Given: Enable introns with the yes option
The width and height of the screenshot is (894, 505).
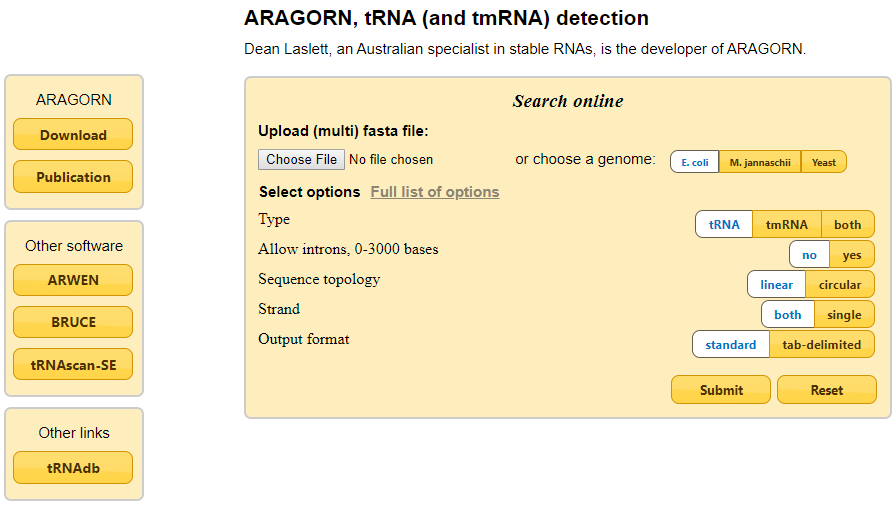Looking at the screenshot, I should [x=852, y=255].
